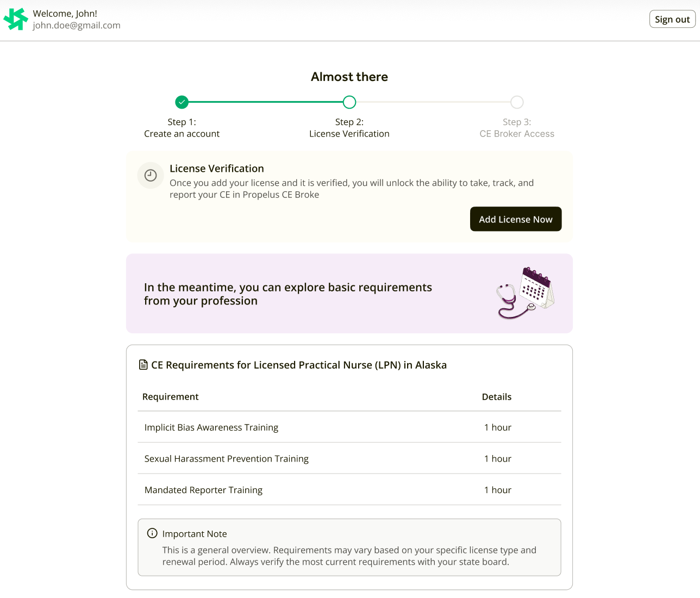The height and width of the screenshot is (598, 700).
Task: Click the info icon next to Important Note
Action: [x=152, y=533]
